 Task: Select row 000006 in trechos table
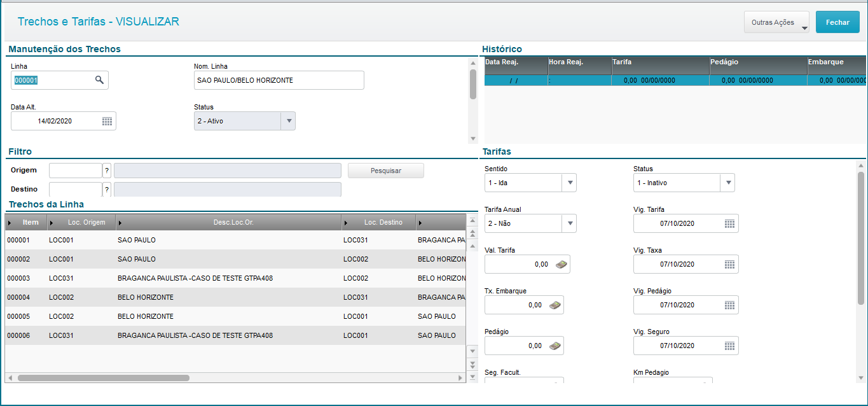tap(235, 335)
